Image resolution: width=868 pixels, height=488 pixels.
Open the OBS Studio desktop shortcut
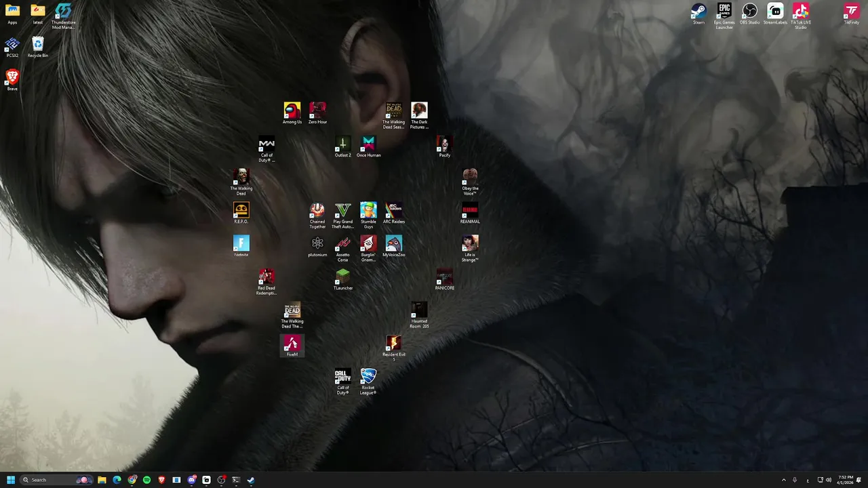(x=749, y=14)
